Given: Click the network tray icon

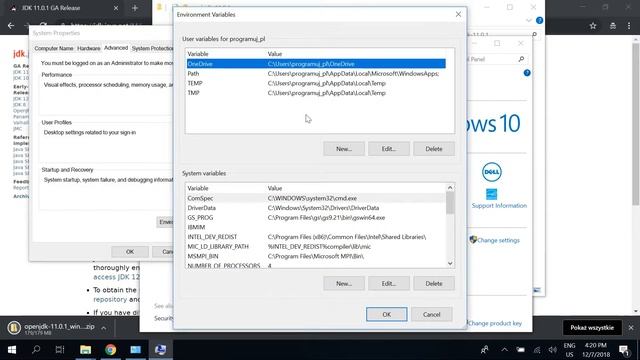Looking at the screenshot, I should click(537, 350).
